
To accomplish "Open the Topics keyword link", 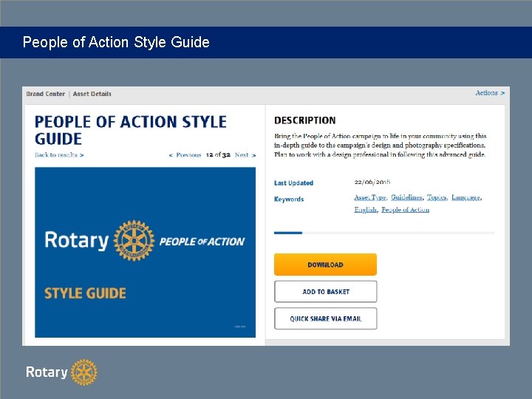I will pyautogui.click(x=437, y=197).
